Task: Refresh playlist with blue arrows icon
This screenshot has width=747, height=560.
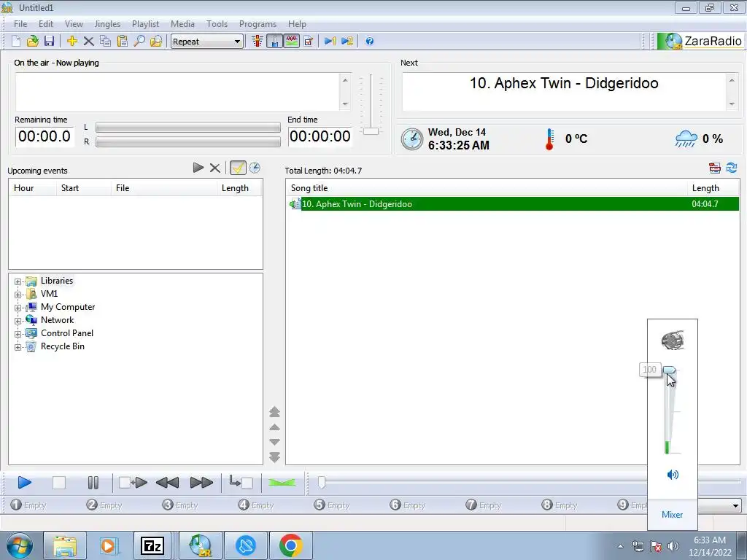Action: [732, 168]
